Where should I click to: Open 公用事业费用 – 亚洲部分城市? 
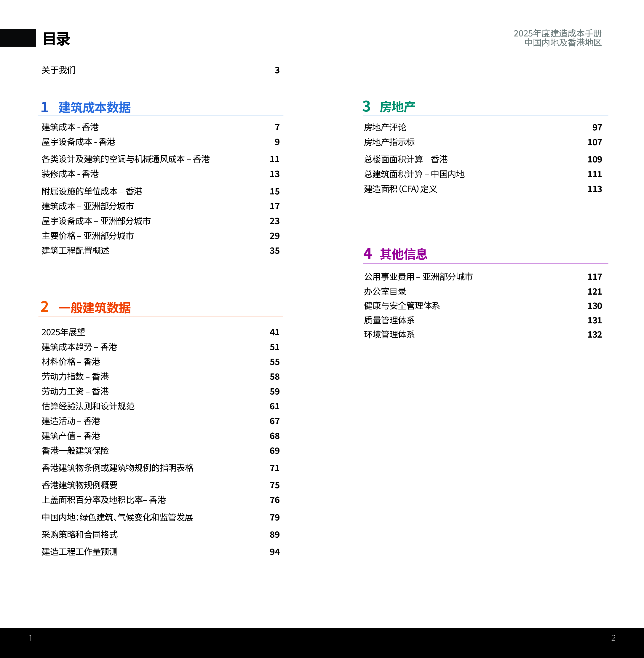pos(418,277)
